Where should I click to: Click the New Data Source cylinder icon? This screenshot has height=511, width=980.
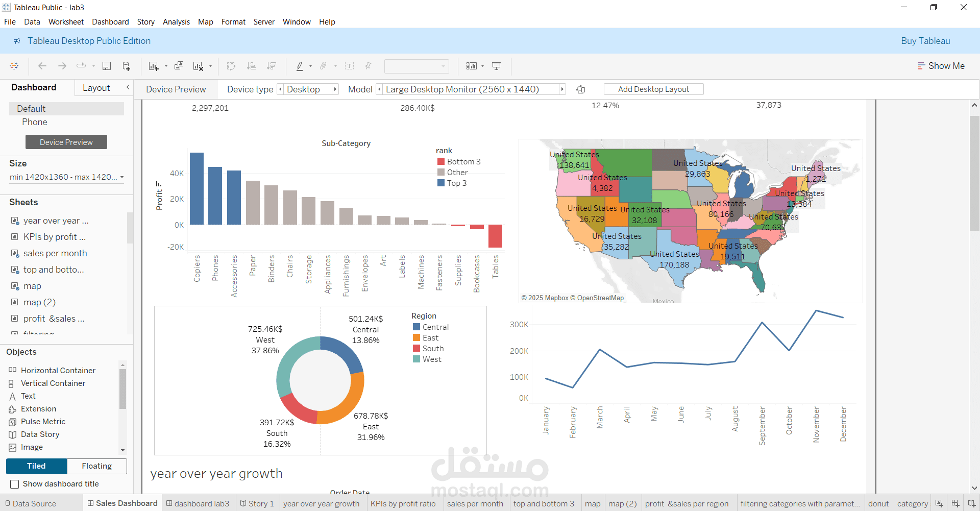pyautogui.click(x=127, y=66)
